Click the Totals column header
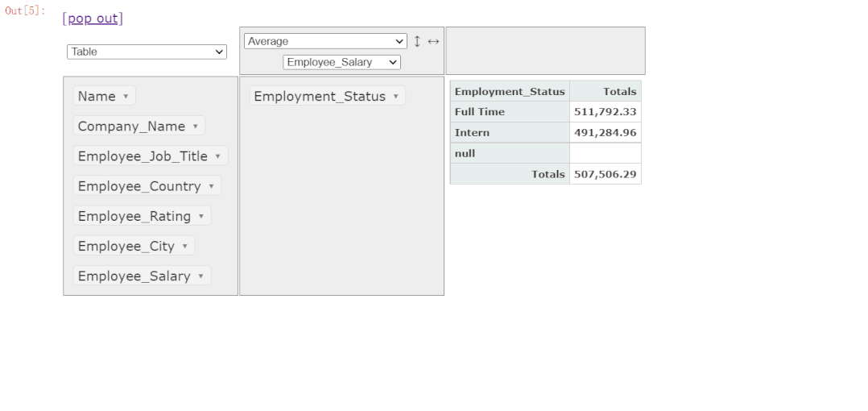The image size is (868, 411). tap(619, 91)
